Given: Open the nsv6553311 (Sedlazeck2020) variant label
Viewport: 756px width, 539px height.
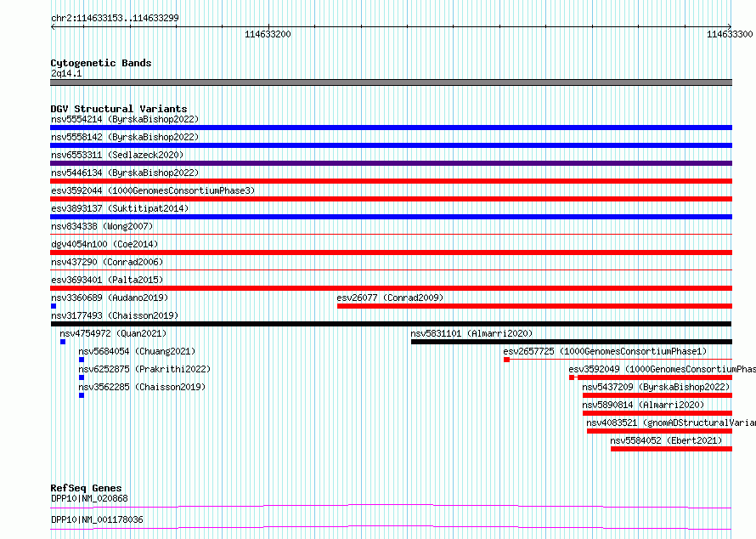Looking at the screenshot, I should pos(117,155).
